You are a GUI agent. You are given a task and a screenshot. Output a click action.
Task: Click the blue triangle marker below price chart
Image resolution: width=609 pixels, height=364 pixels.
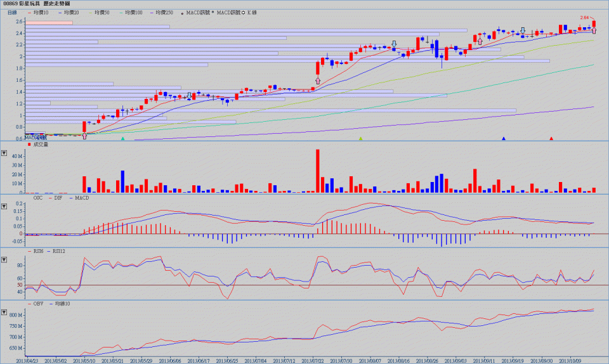point(504,138)
